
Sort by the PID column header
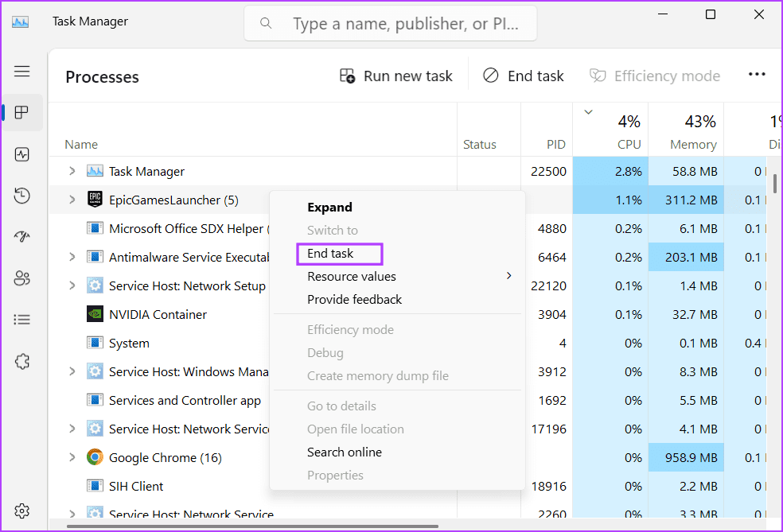pyautogui.click(x=555, y=145)
